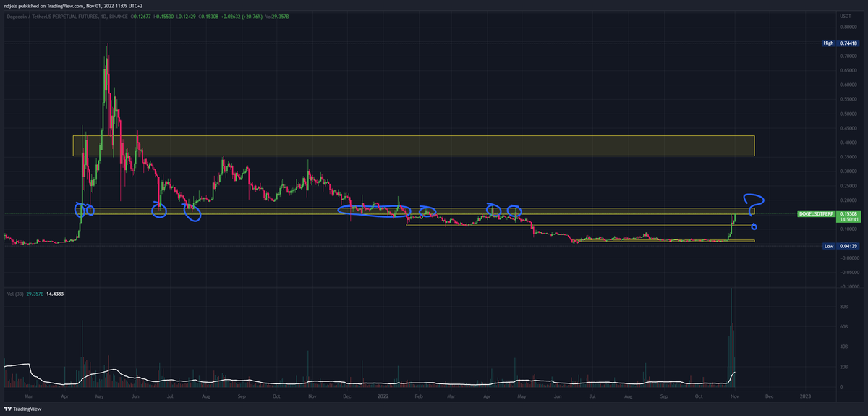This screenshot has height=416, width=868.
Task: Click the TradingView logo in the footer
Action: click(22, 408)
